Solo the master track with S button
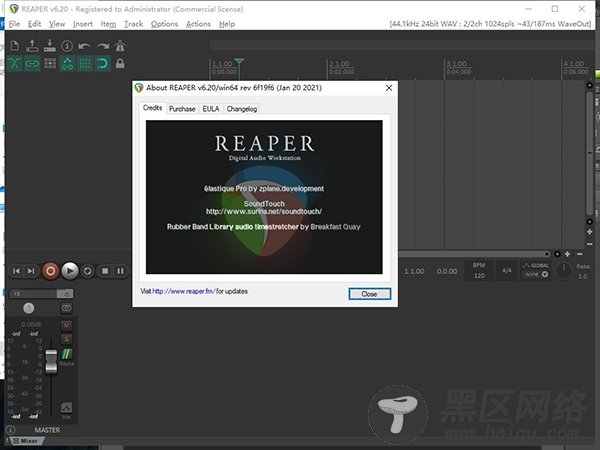Image resolution: width=600 pixels, height=450 pixels. (x=67, y=339)
